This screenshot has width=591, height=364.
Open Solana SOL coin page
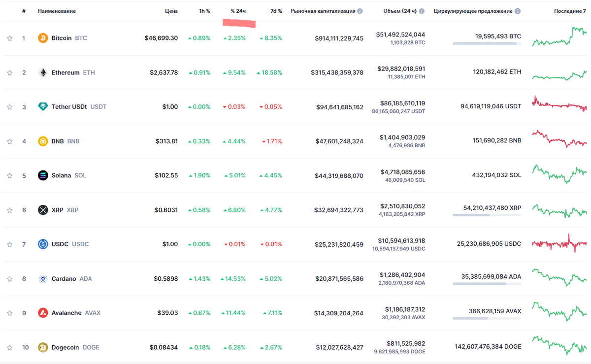pyautogui.click(x=69, y=175)
